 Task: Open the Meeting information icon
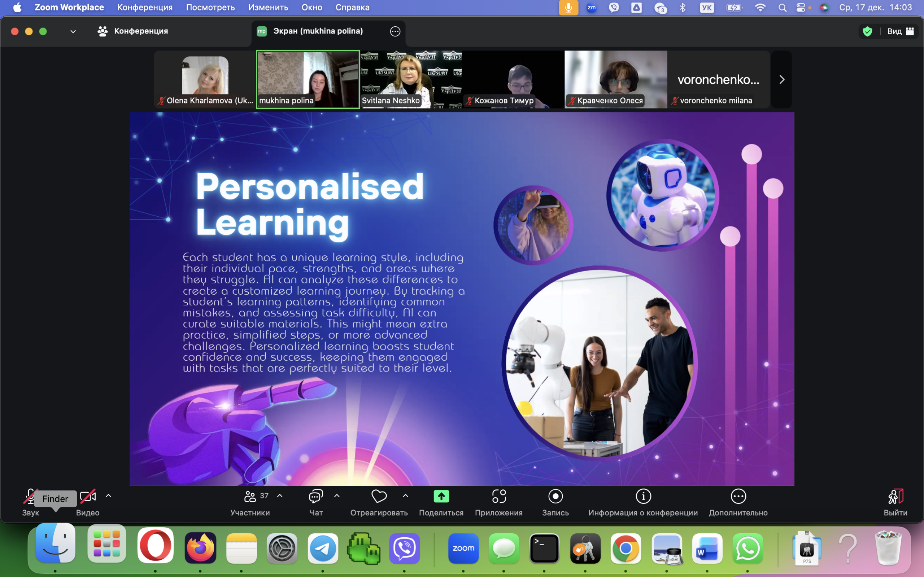643,497
